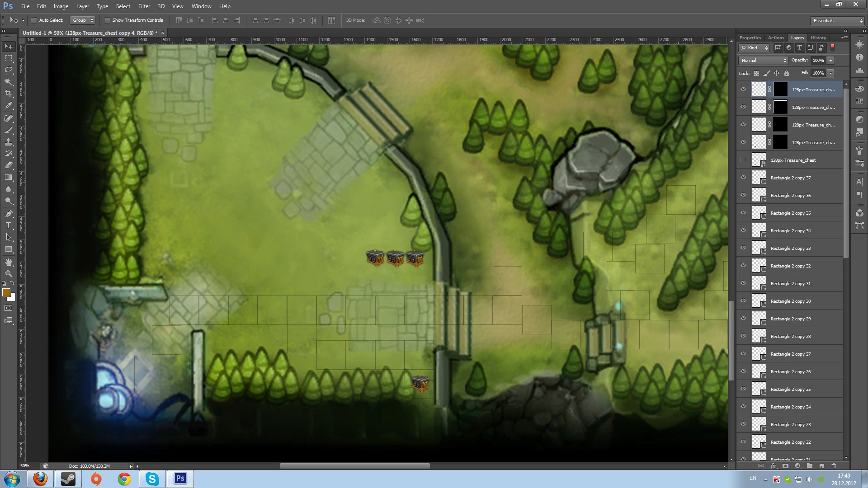
Task: Hide the Rectangle 2 copy 36 layer
Action: (743, 195)
